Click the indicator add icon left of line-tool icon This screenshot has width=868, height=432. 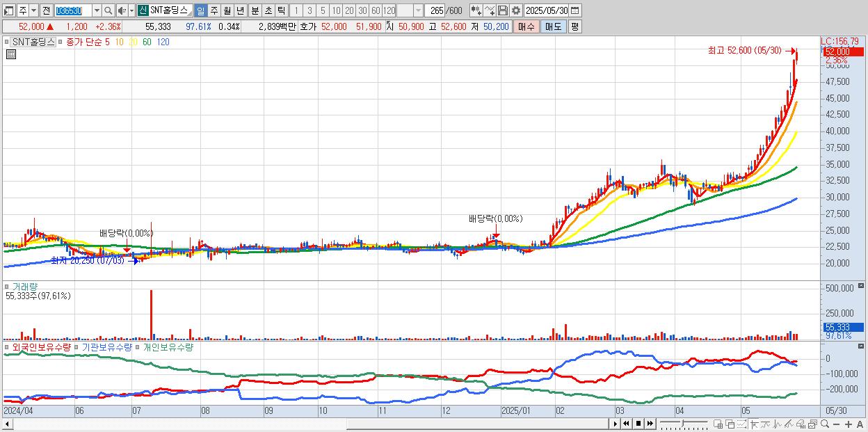point(476,10)
